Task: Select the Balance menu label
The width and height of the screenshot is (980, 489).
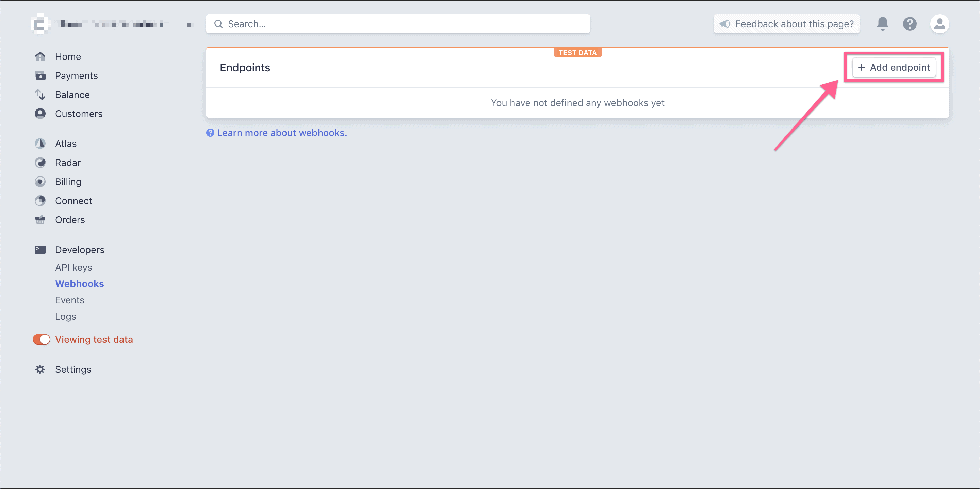Action: pos(72,95)
